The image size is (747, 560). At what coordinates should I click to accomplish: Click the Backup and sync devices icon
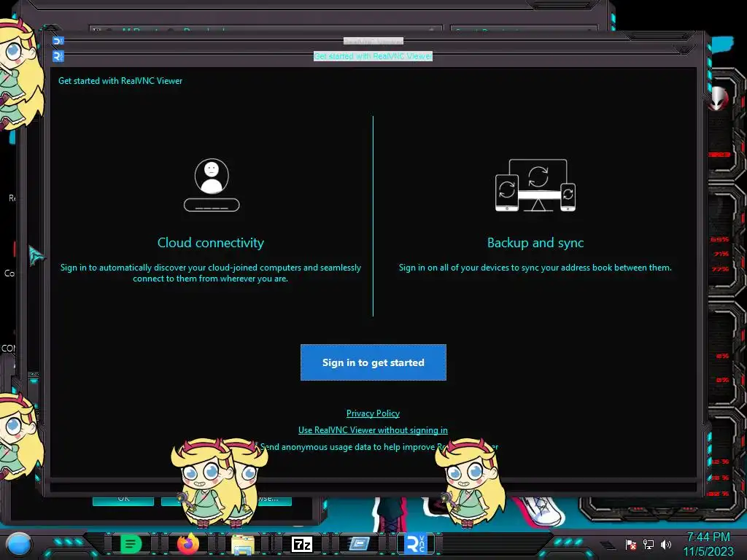pos(535,185)
